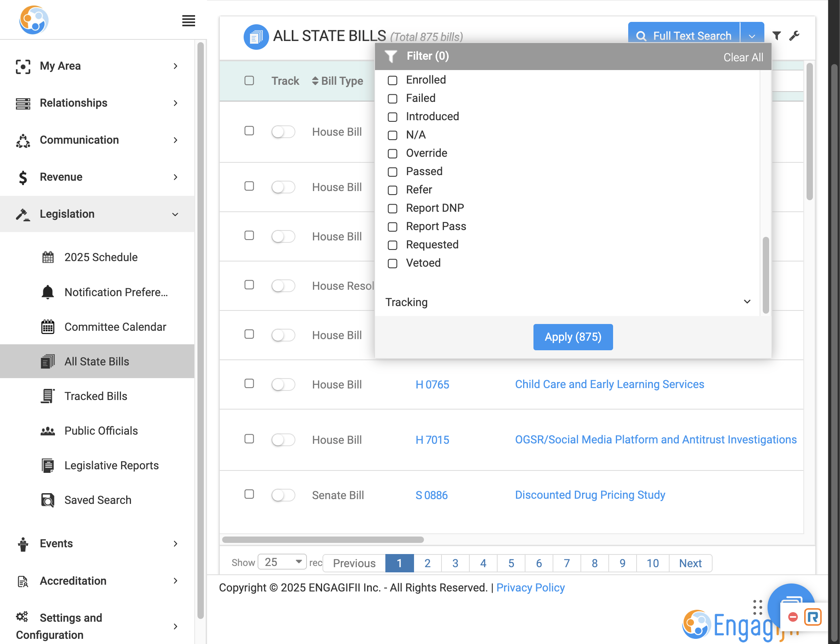Go to the Next results page
Screen dimensions: 840x644
(x=690, y=563)
